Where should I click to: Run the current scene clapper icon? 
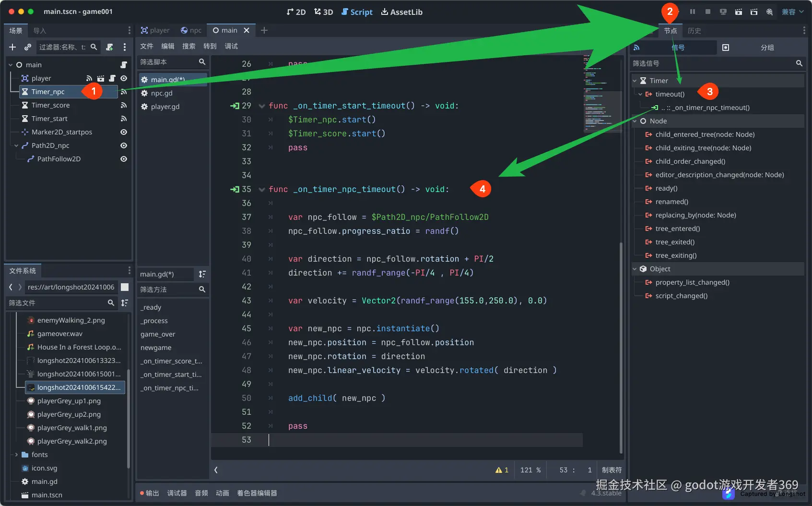739,12
